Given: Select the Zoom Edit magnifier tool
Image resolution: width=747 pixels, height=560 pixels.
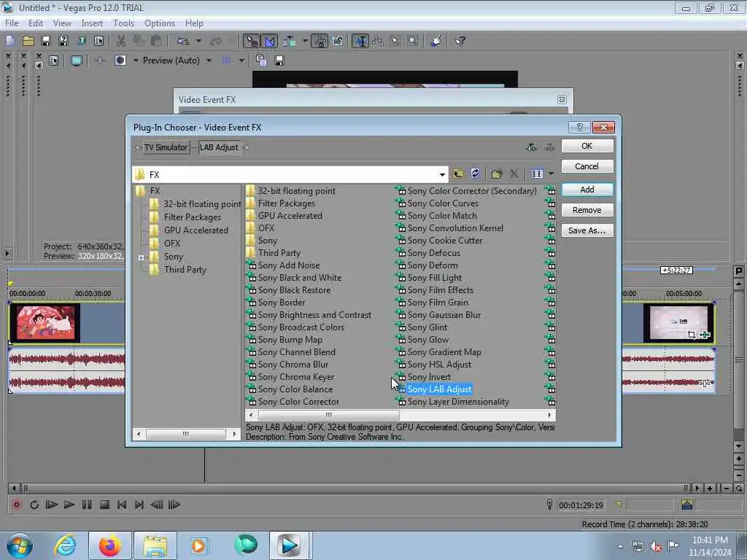Looking at the screenshot, I should pyautogui.click(x=413, y=41).
